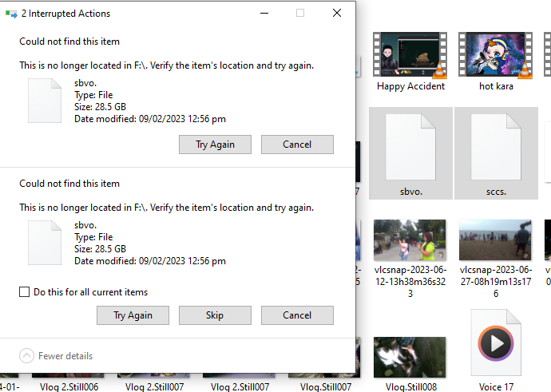This screenshot has width=551, height=392.
Task: Collapse dialog with Fewer details chevron
Action: click(26, 356)
